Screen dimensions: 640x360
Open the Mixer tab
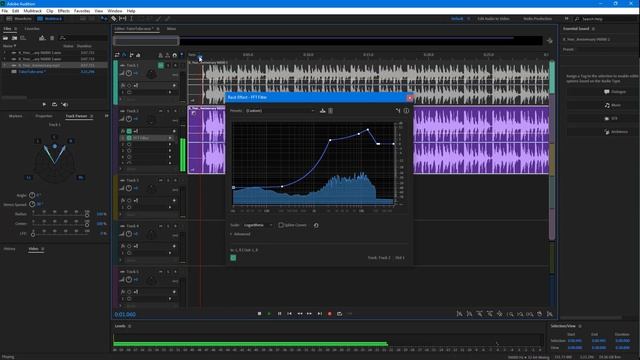pyautogui.click(x=171, y=29)
